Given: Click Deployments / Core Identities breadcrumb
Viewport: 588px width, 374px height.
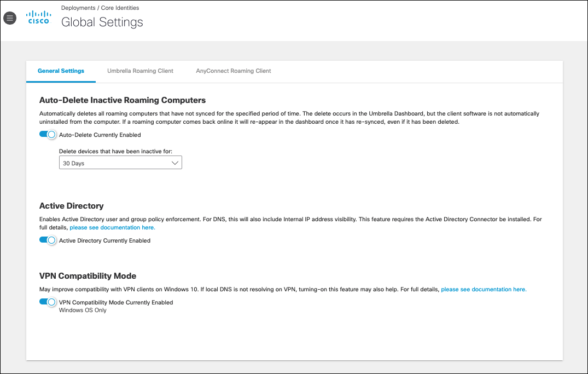Looking at the screenshot, I should (x=100, y=8).
